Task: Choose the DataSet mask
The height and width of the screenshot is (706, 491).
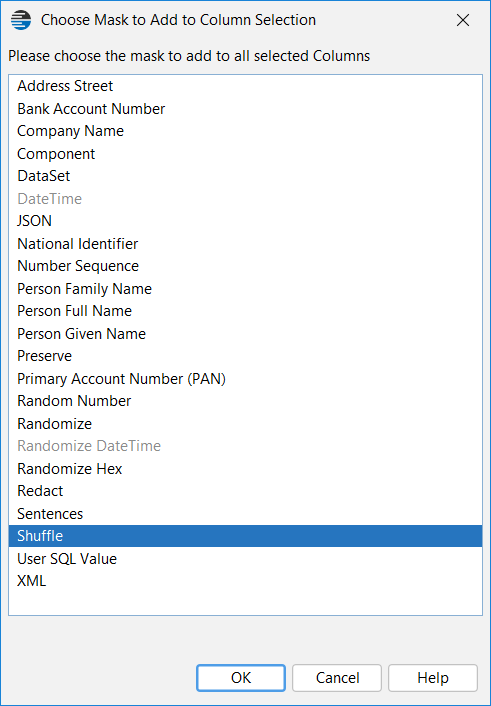Action: pyautogui.click(x=245, y=176)
